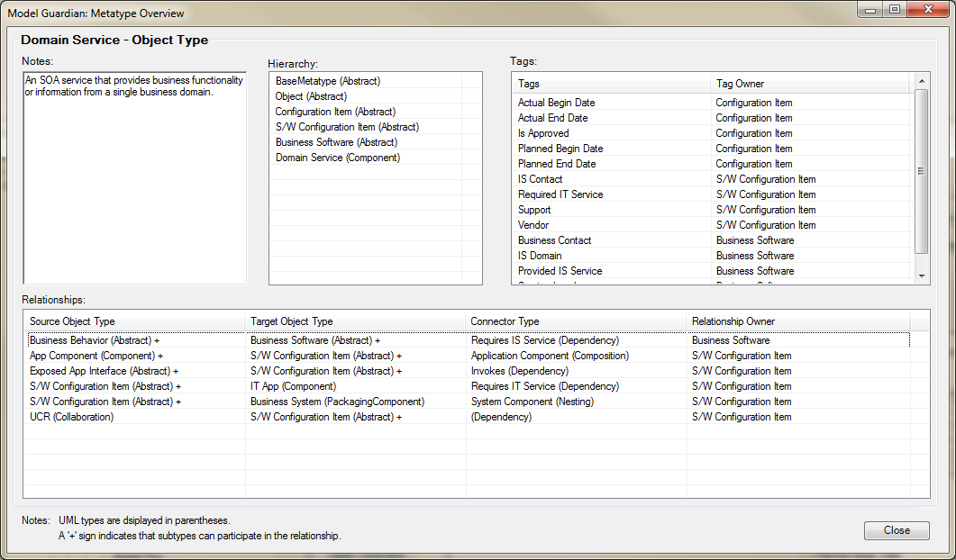956x560 pixels.
Task: Click Connector Type column header
Action: pos(576,321)
